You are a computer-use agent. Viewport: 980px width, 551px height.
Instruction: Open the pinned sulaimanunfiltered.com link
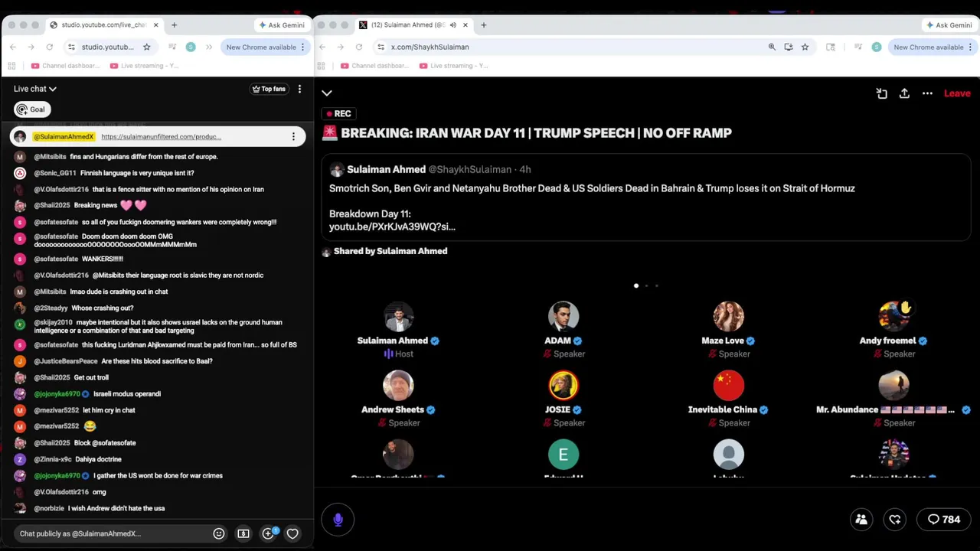[162, 137]
